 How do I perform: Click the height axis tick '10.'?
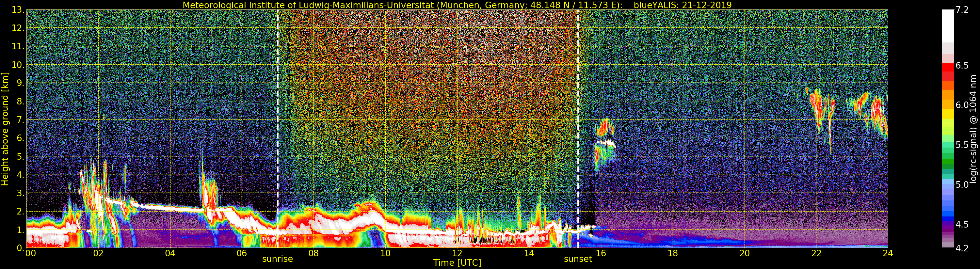[18, 65]
